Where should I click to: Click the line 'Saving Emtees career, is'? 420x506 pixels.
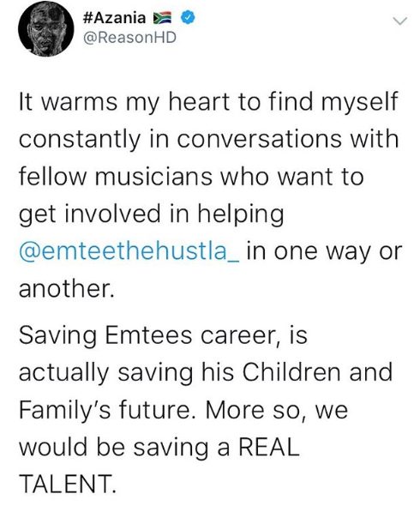pyautogui.click(x=163, y=336)
